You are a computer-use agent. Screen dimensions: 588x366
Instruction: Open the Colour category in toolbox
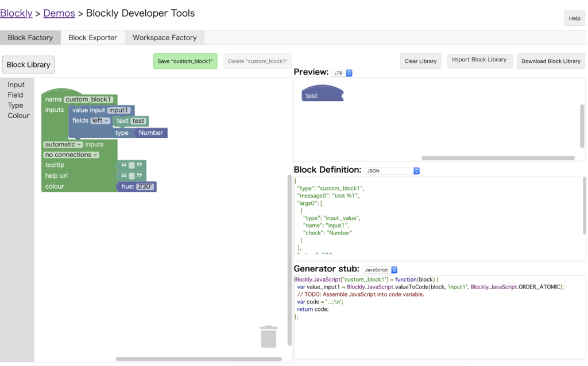point(18,116)
